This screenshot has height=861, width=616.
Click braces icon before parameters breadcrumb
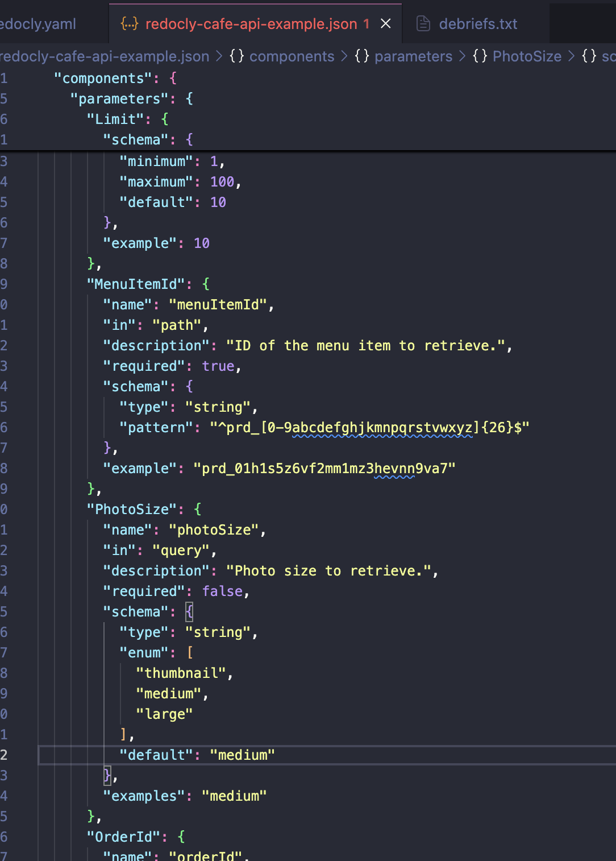click(x=362, y=56)
